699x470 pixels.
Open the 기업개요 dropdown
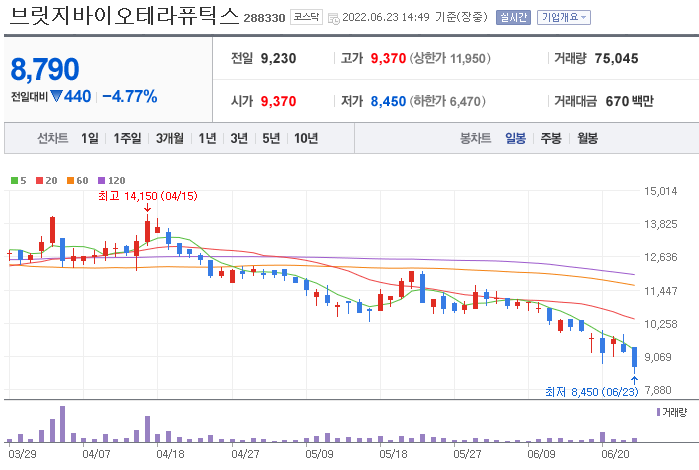[563, 17]
